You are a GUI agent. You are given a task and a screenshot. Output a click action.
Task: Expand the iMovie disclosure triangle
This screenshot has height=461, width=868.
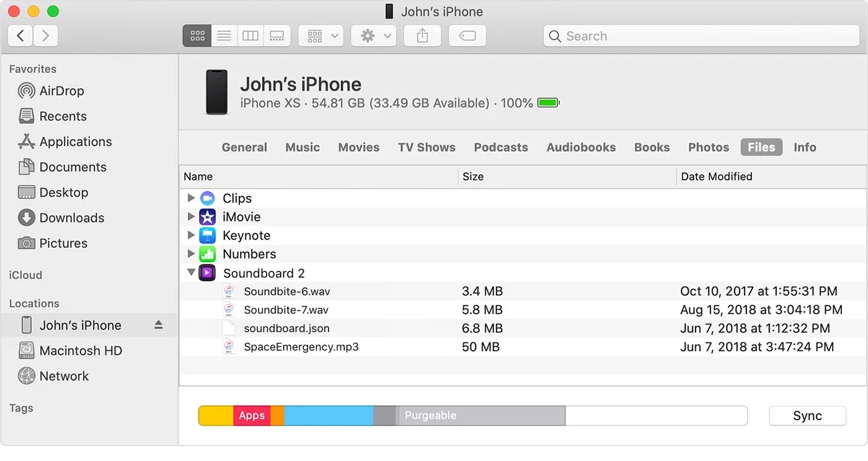click(x=191, y=217)
